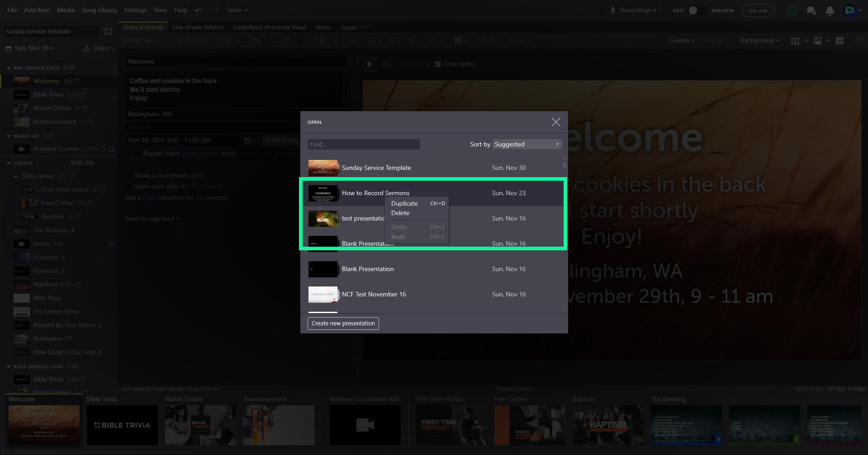The image size is (868, 455).
Task: Open NCF Test November 16 presentation
Action: [433, 295]
